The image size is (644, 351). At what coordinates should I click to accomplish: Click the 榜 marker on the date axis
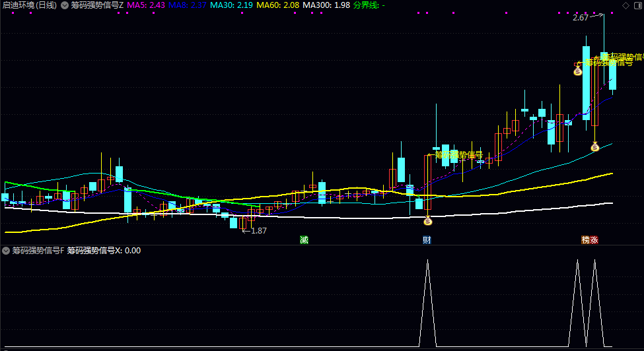click(585, 239)
